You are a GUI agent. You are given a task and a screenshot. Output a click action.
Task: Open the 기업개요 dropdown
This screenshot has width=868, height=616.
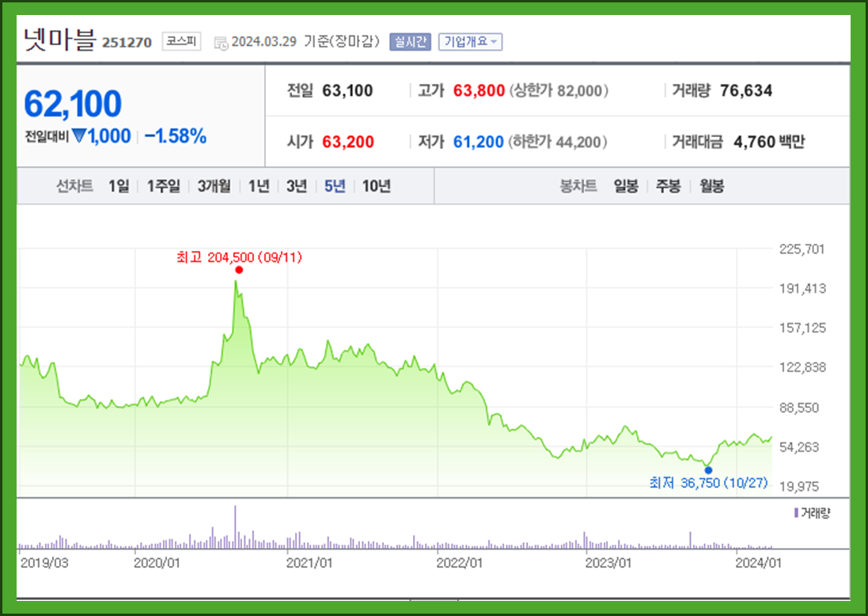[471, 42]
